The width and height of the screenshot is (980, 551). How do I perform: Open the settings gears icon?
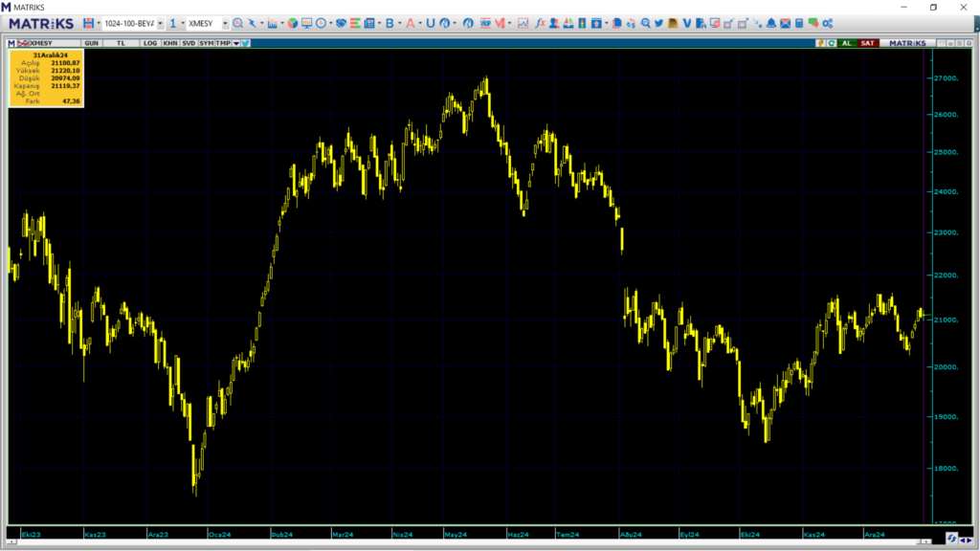coord(828,23)
